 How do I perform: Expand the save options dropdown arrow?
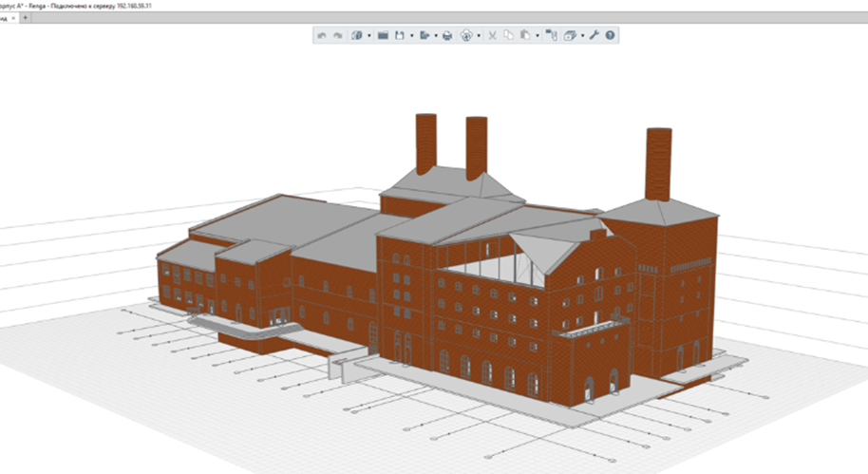click(x=412, y=36)
